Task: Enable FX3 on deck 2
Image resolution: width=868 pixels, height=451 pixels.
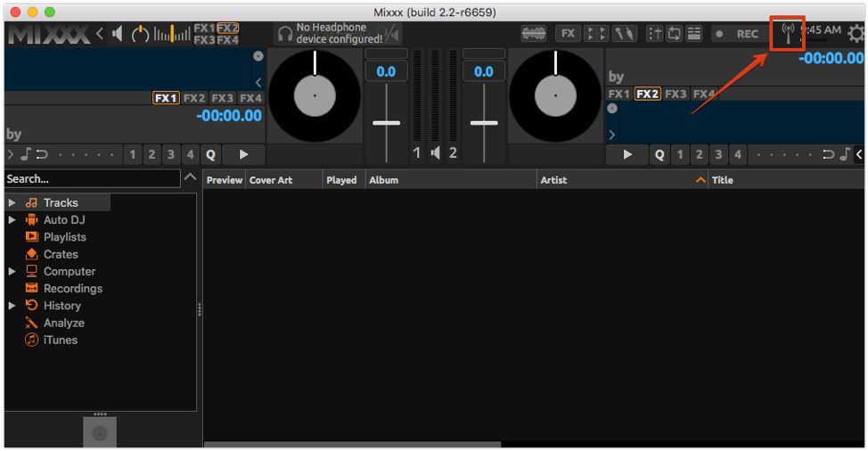Action: point(676,94)
